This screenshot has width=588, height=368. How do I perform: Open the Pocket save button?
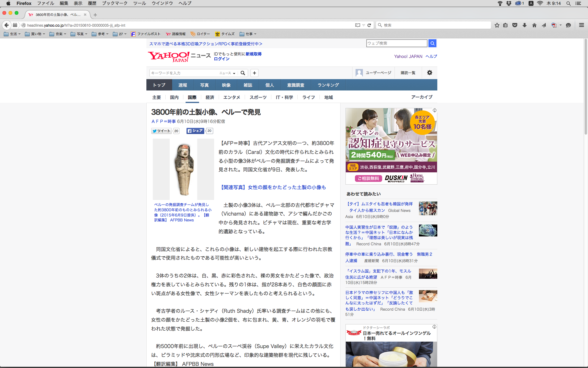click(515, 25)
